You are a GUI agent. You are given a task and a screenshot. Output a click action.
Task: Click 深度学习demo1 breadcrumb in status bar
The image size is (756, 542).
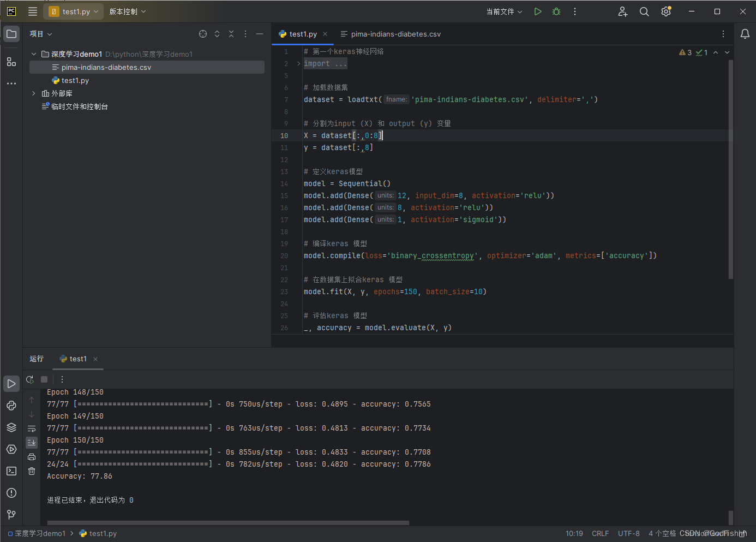[37, 533]
